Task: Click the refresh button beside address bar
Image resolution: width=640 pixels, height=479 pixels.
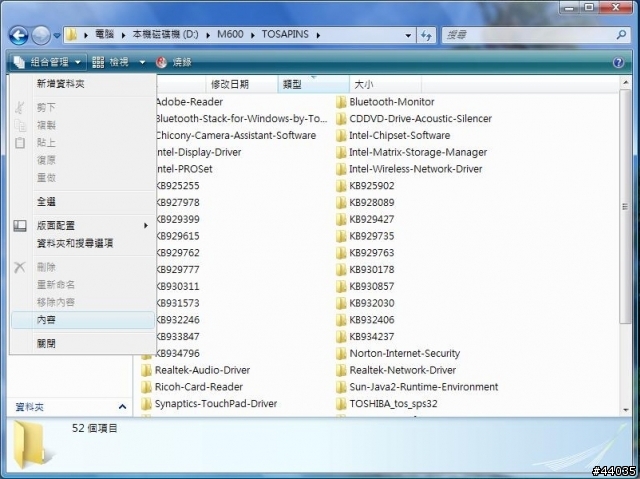Action: [427, 35]
